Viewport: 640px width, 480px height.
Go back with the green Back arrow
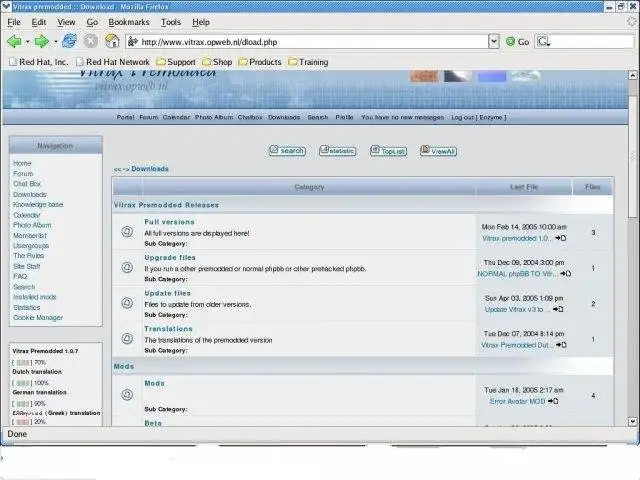[x=14, y=41]
